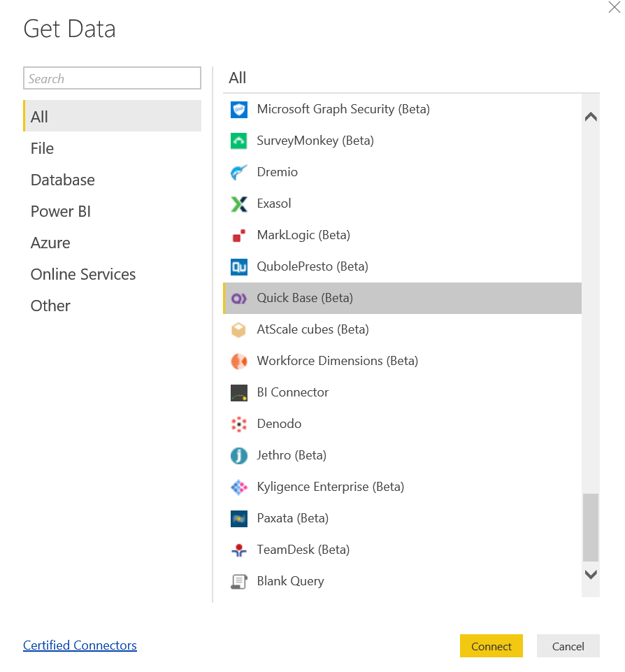625x672 pixels.
Task: Switch to the Database category
Action: pyautogui.click(x=62, y=180)
